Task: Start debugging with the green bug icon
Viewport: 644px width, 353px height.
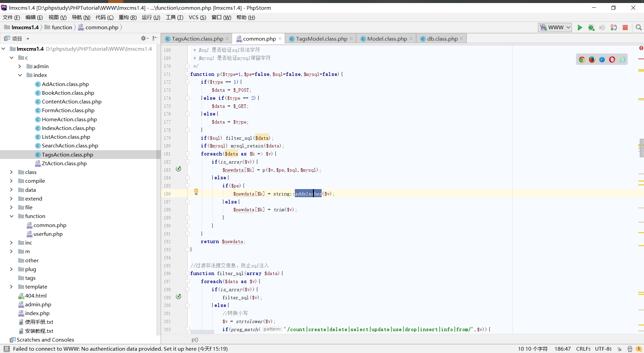Action: [591, 28]
